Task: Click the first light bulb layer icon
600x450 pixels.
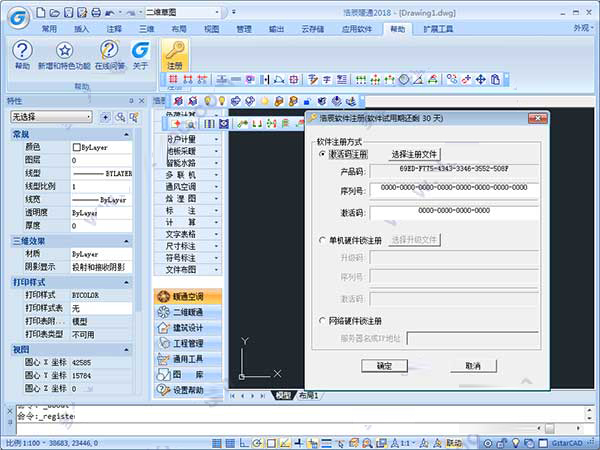Action: pyautogui.click(x=207, y=101)
